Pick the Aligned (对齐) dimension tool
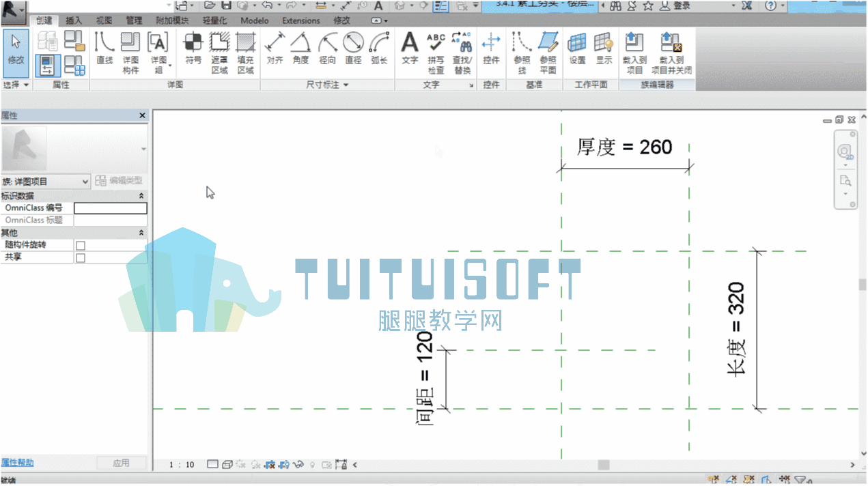The width and height of the screenshot is (868, 486). pos(275,48)
